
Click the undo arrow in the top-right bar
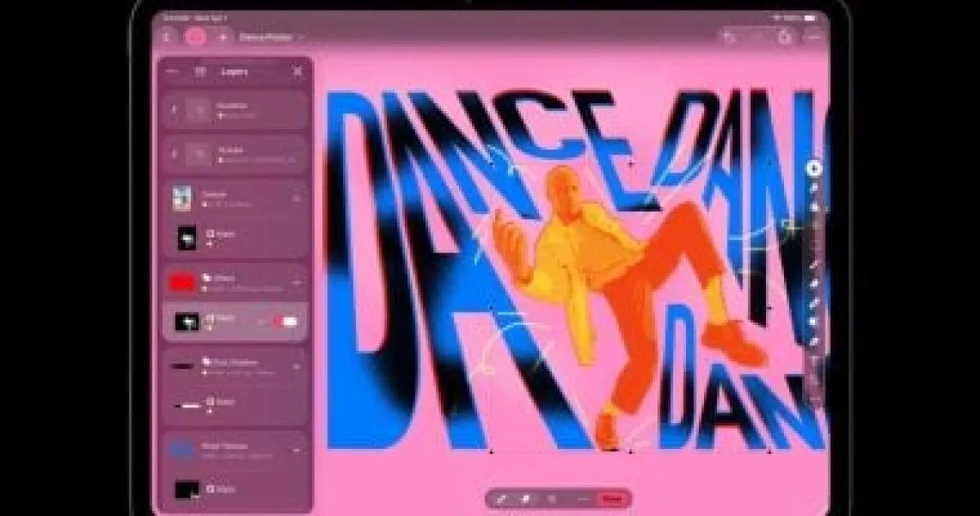729,37
